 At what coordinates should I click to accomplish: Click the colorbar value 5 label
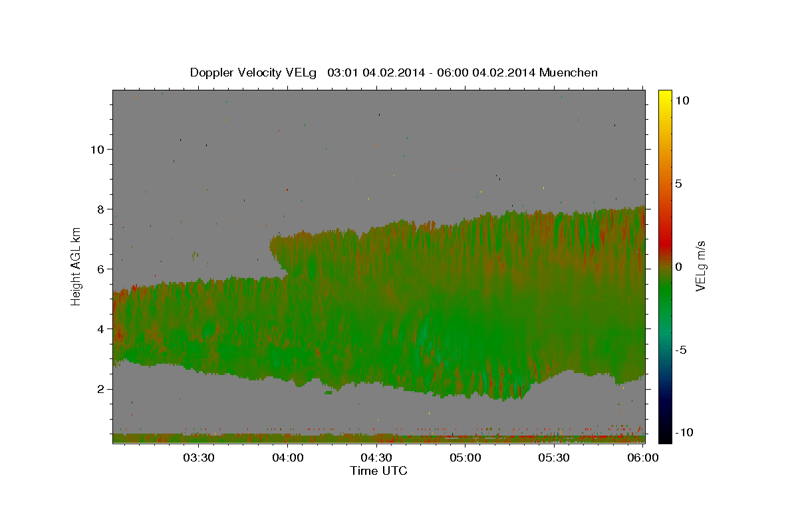click(x=678, y=184)
